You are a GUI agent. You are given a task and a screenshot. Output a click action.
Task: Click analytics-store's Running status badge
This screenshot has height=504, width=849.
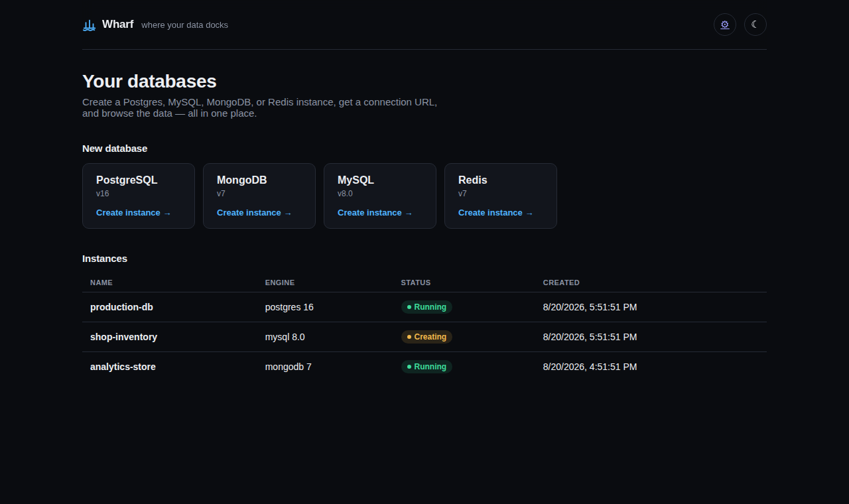pyautogui.click(x=426, y=367)
